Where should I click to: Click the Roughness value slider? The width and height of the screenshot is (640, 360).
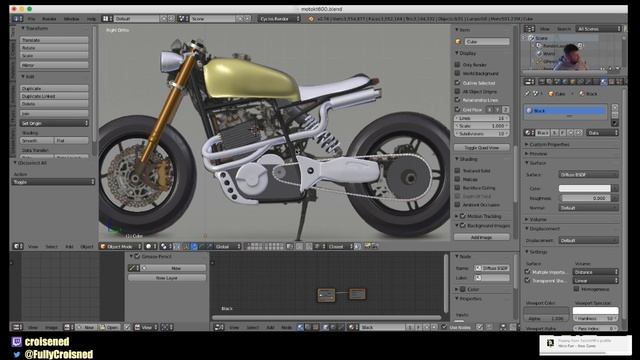point(584,198)
